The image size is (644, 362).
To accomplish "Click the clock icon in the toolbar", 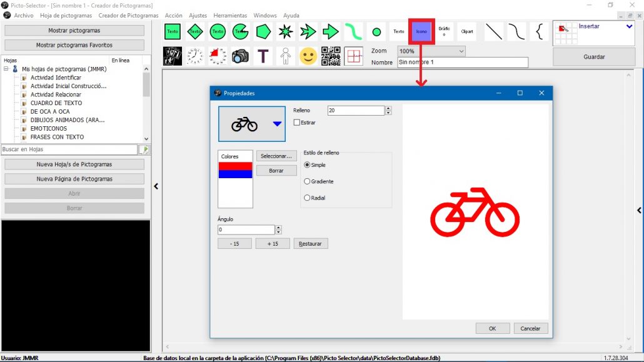I will point(195,56).
